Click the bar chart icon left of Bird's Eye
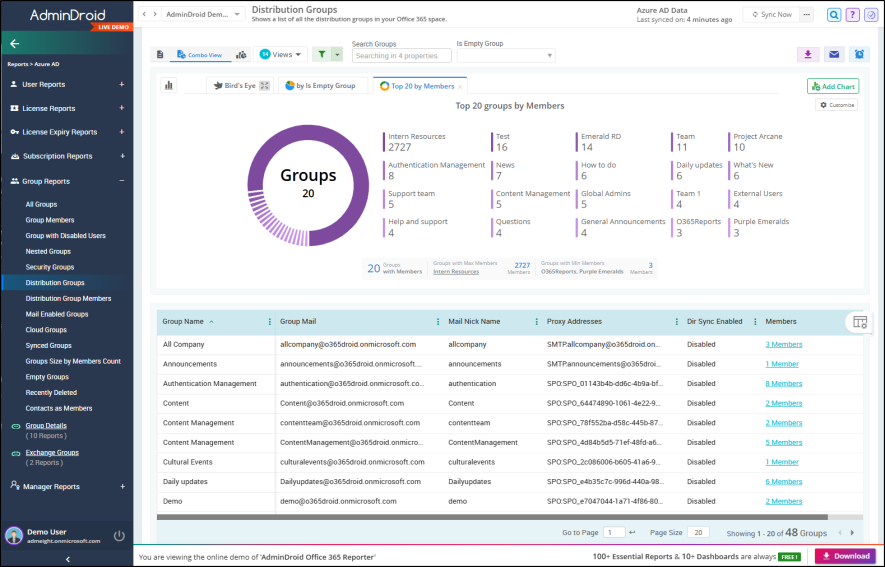 pos(169,86)
